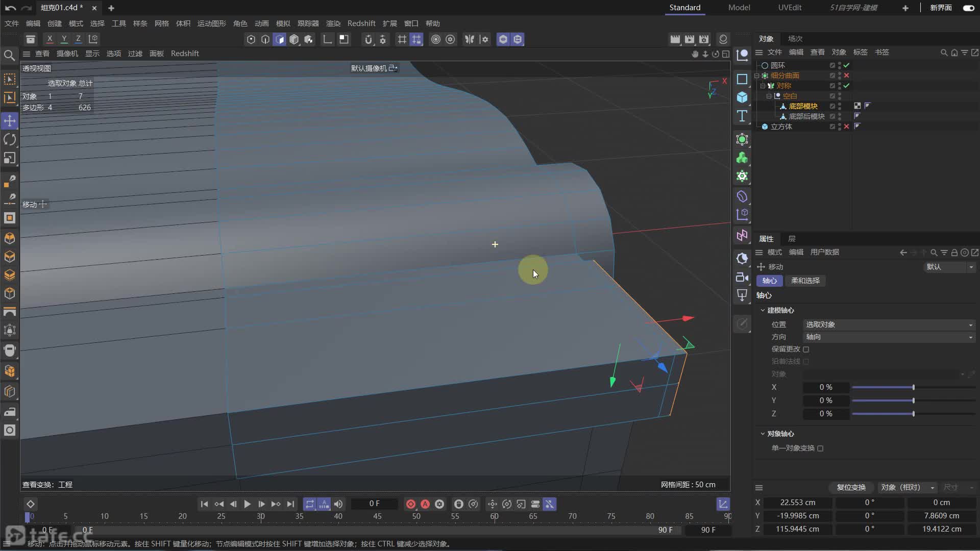
Task: Open the 方向 轴向 dropdown
Action: tap(889, 337)
